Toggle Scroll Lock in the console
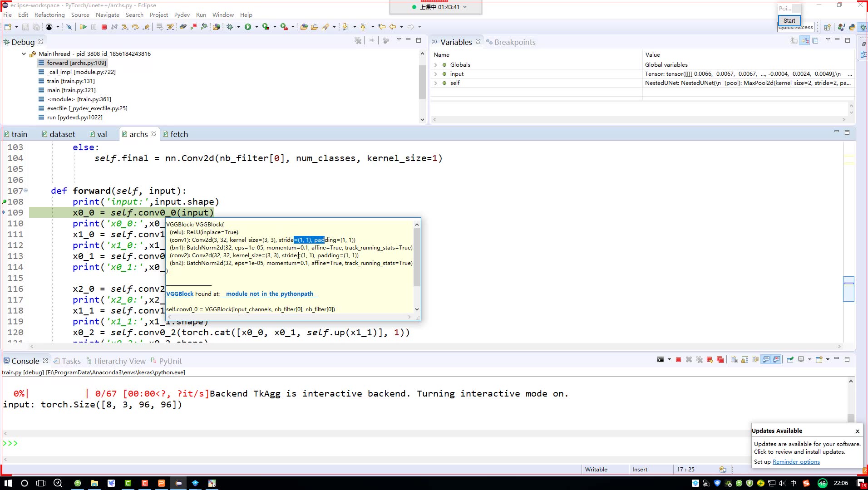 [745, 360]
